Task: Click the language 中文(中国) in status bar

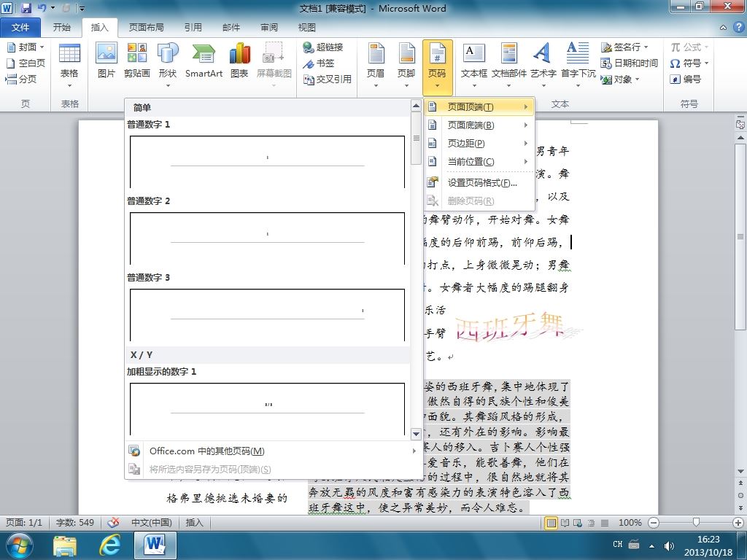Action: click(x=152, y=522)
